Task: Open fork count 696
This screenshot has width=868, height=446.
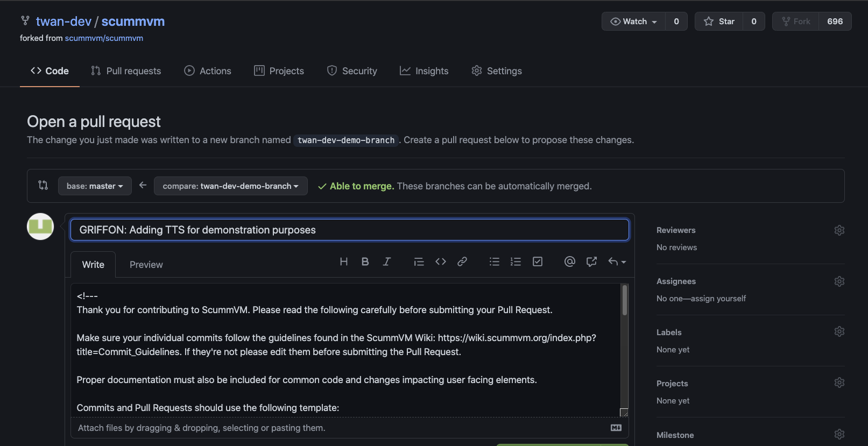Action: click(x=835, y=22)
